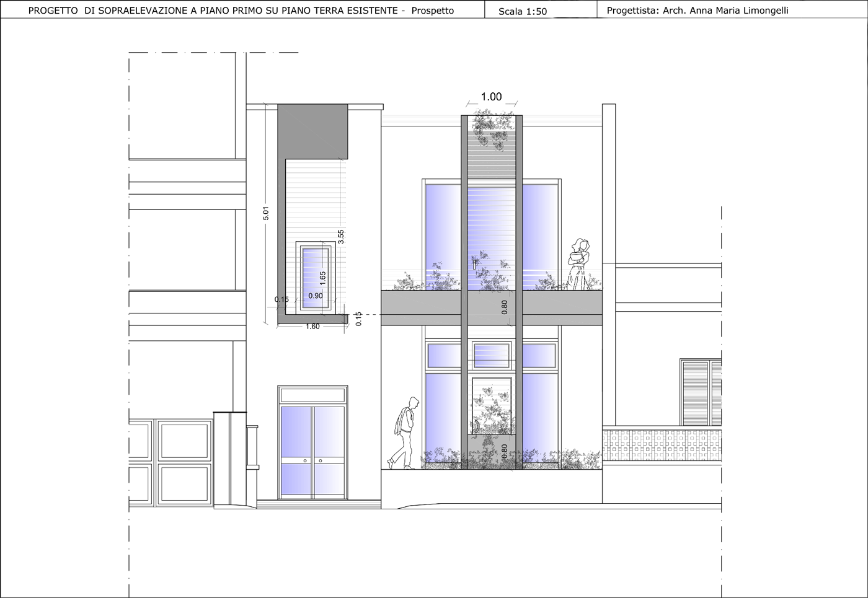Click the 0.80 dimension at the pillar base
Image resolution: width=868 pixels, height=598 pixels.
point(504,451)
